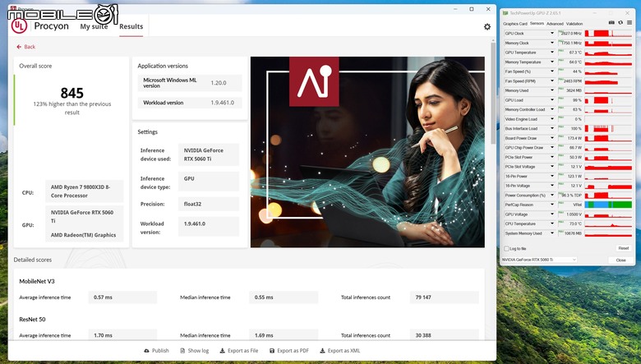Click the Publish button label
Viewport: 641px width, 364px height.
pos(160,351)
